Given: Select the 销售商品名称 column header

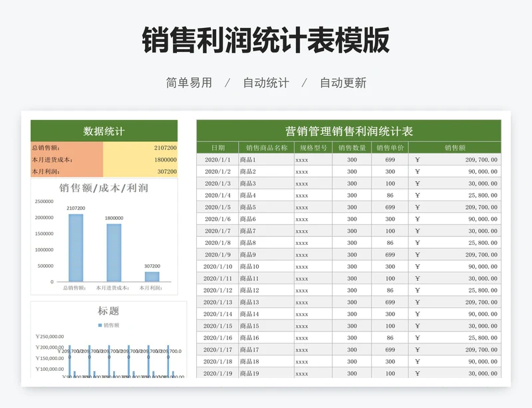Looking at the screenshot, I should pyautogui.click(x=266, y=148).
